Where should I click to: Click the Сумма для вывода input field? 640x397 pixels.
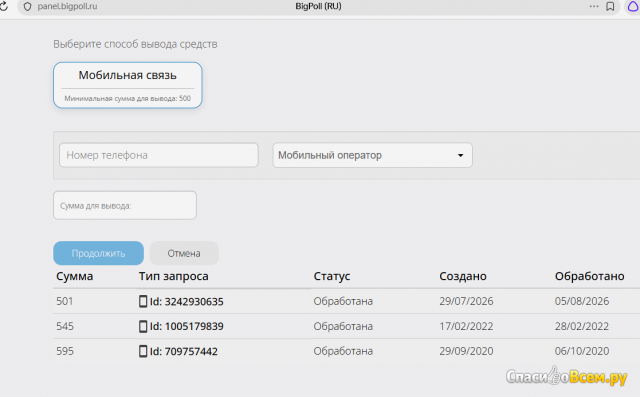click(125, 205)
